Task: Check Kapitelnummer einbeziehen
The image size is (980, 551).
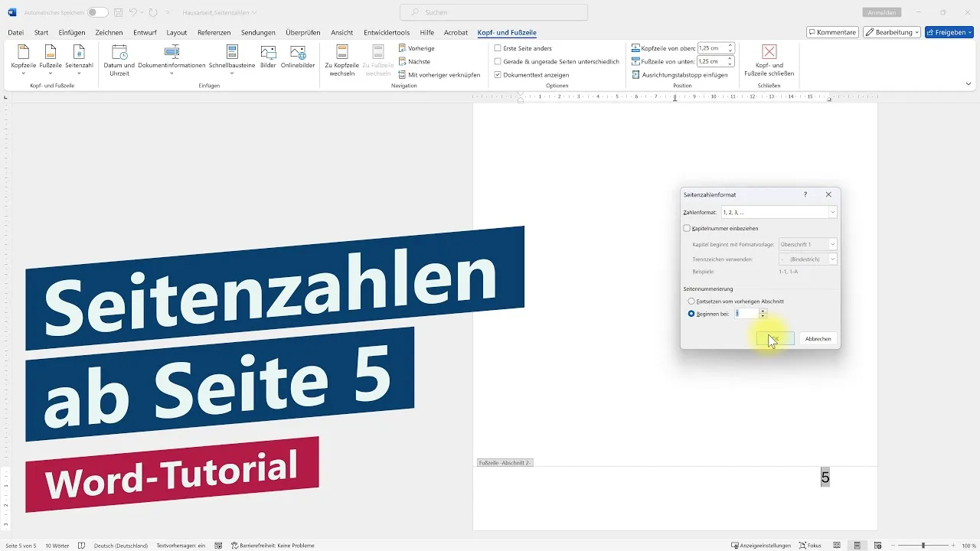Action: coord(687,228)
